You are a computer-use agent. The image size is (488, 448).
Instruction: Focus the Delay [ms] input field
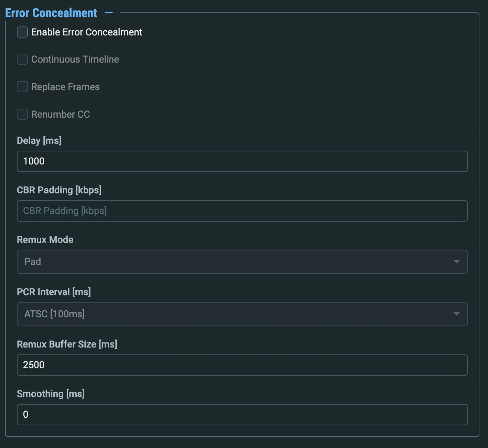click(242, 161)
